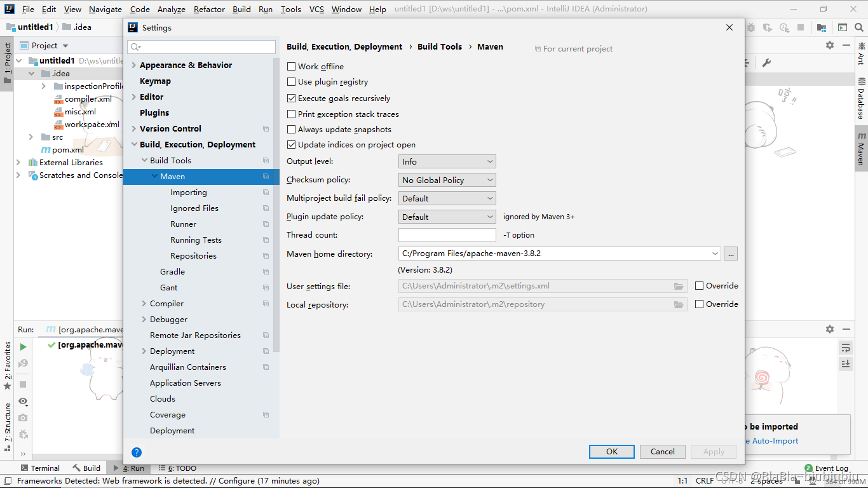Browse for Maven home directory with ellipsis button
The image size is (868, 488).
tap(731, 254)
